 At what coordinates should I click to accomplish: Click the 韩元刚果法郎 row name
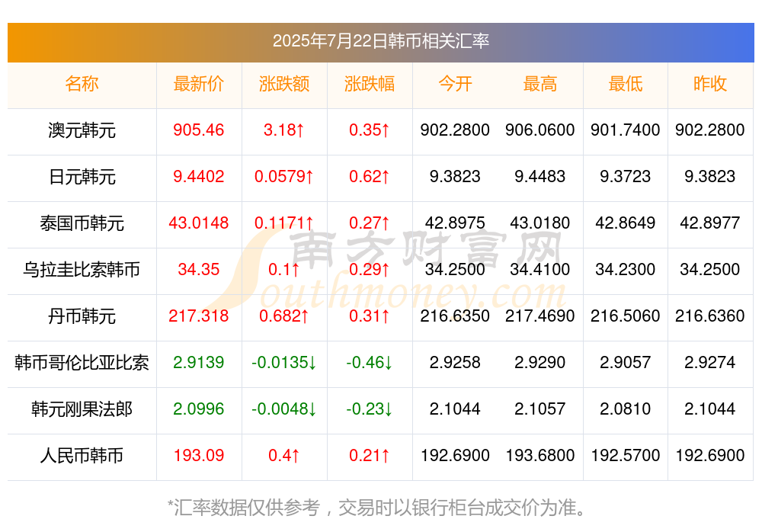coord(82,409)
